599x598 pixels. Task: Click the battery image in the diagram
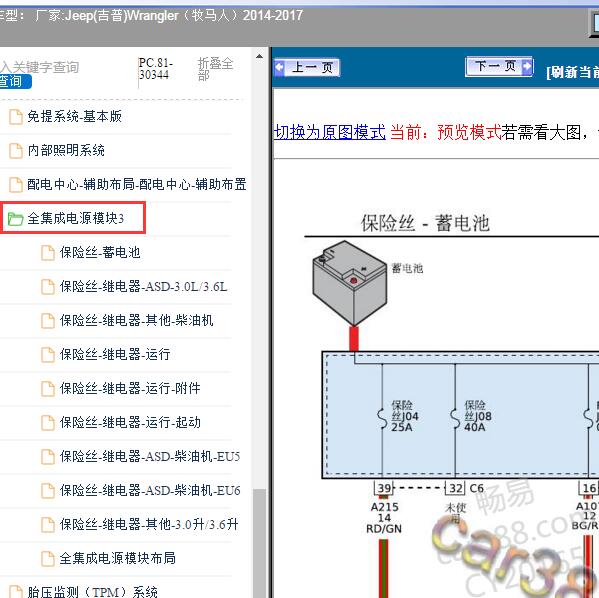click(350, 283)
